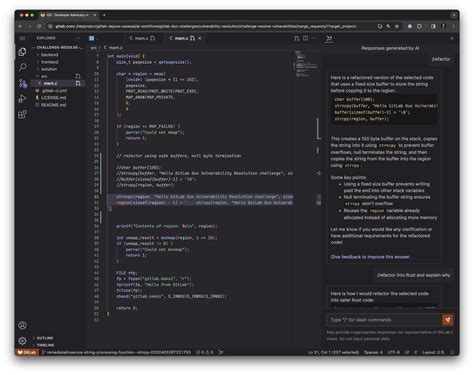Open the Search view in activity bar
The width and height of the screenshot is (474, 375).
(x=22, y=67)
